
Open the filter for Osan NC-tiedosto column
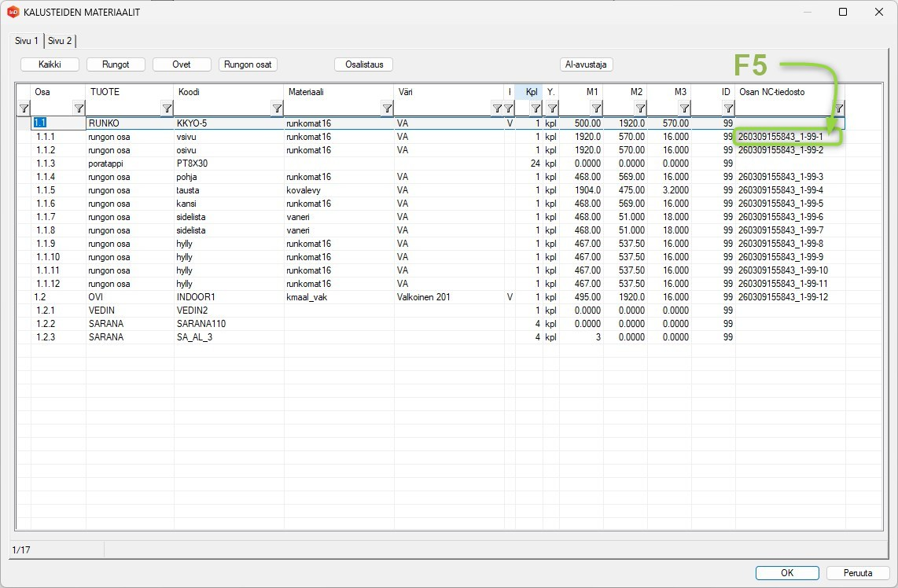point(838,108)
